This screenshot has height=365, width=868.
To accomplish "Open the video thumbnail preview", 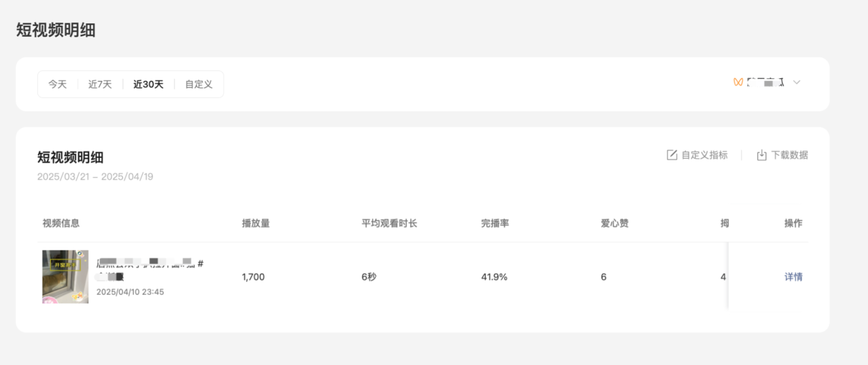I will coord(65,276).
